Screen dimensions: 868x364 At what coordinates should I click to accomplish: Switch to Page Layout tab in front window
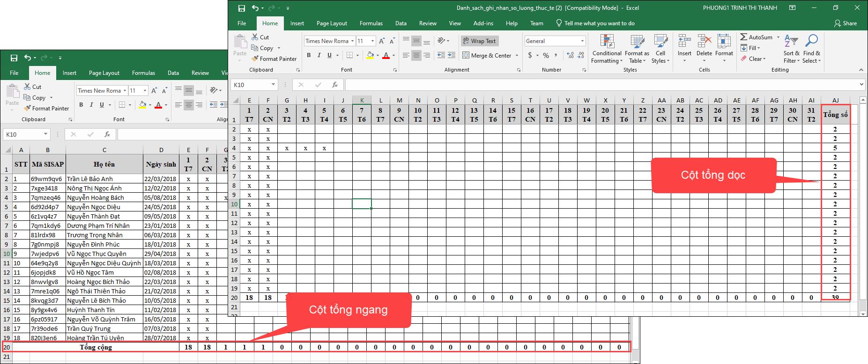[332, 23]
